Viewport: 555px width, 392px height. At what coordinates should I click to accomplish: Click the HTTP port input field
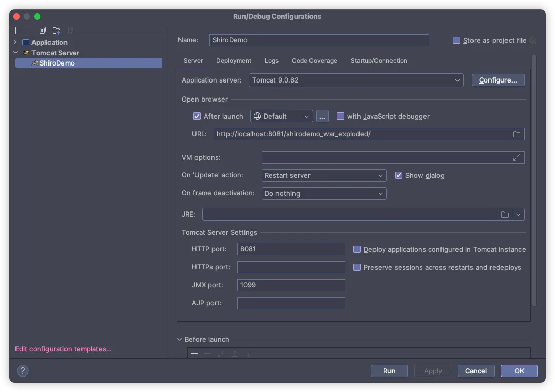(291, 249)
